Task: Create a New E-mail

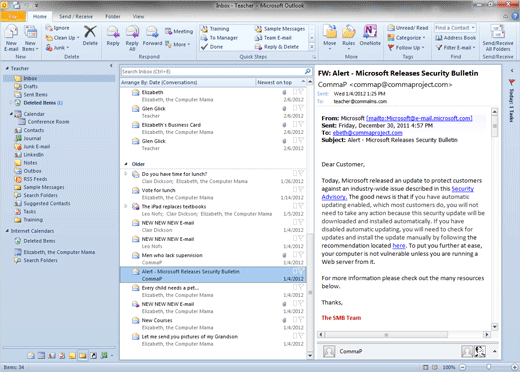Action: point(11,39)
